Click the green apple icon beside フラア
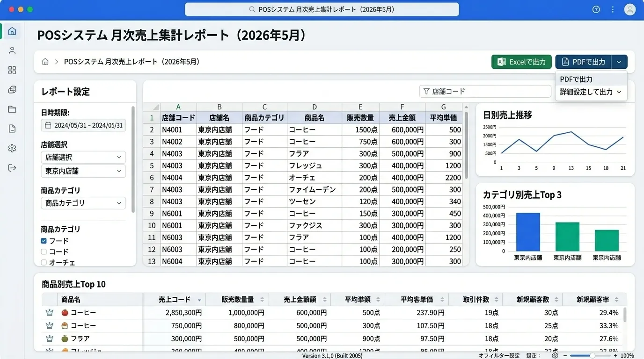644x359 pixels. click(x=65, y=338)
